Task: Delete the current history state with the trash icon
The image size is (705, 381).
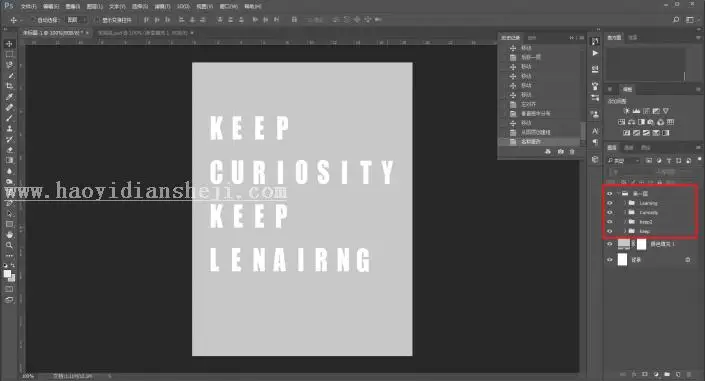Action: (572, 152)
